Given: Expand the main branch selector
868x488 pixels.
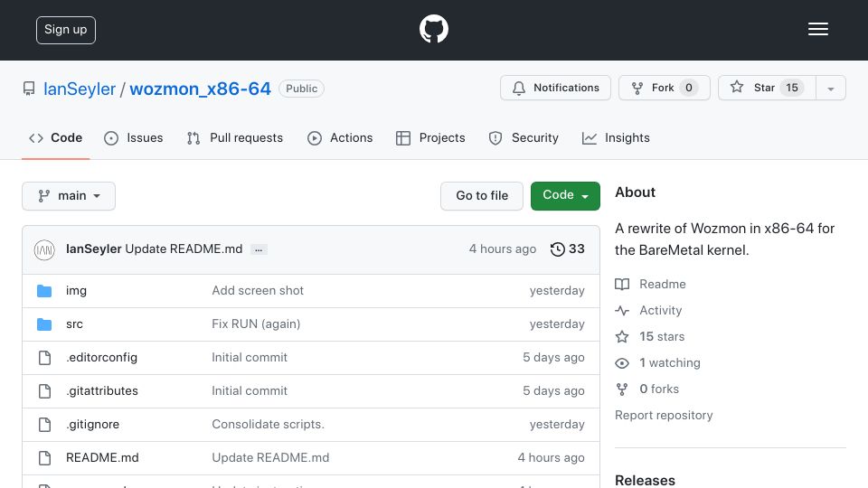Looking at the screenshot, I should tap(69, 196).
